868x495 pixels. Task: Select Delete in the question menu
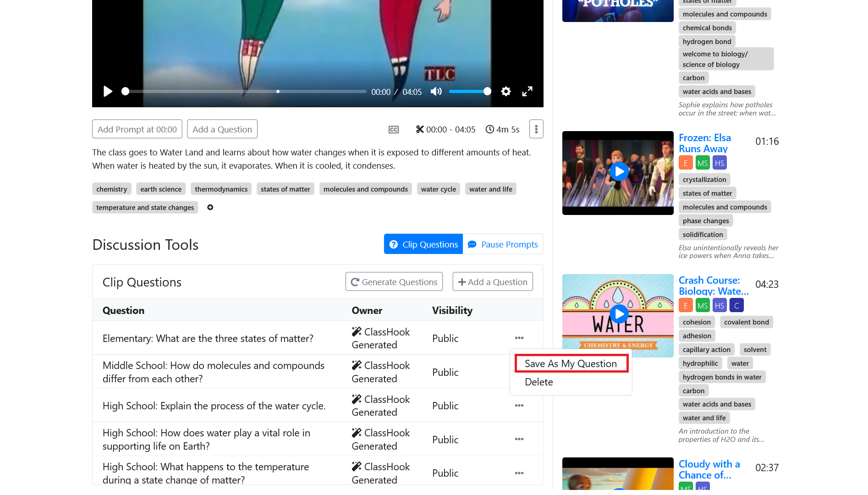click(539, 382)
